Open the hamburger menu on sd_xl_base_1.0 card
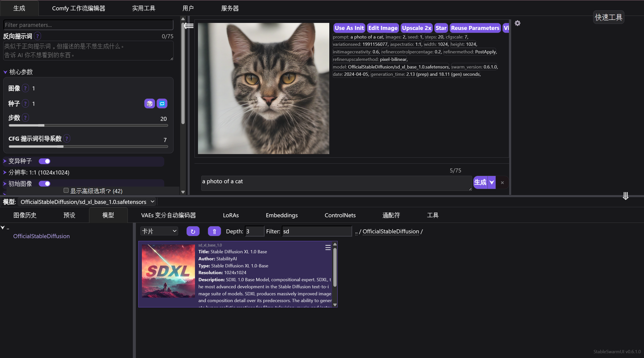 328,247
